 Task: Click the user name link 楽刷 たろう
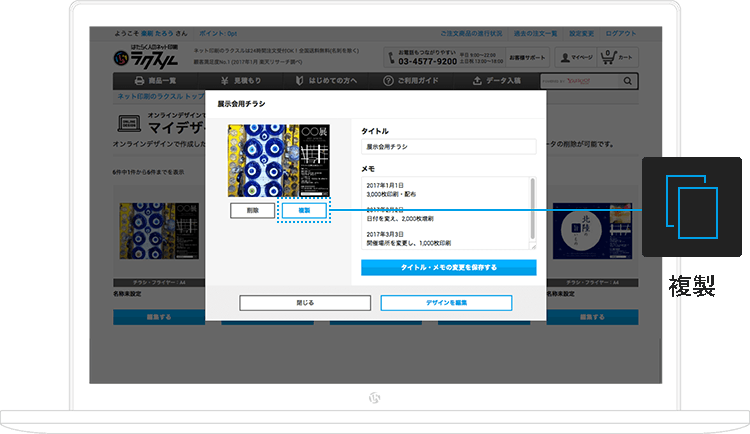pyautogui.click(x=157, y=33)
